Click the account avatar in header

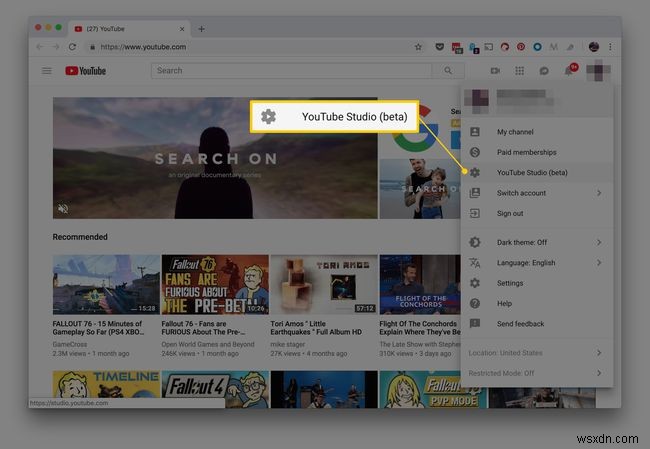coord(598,70)
